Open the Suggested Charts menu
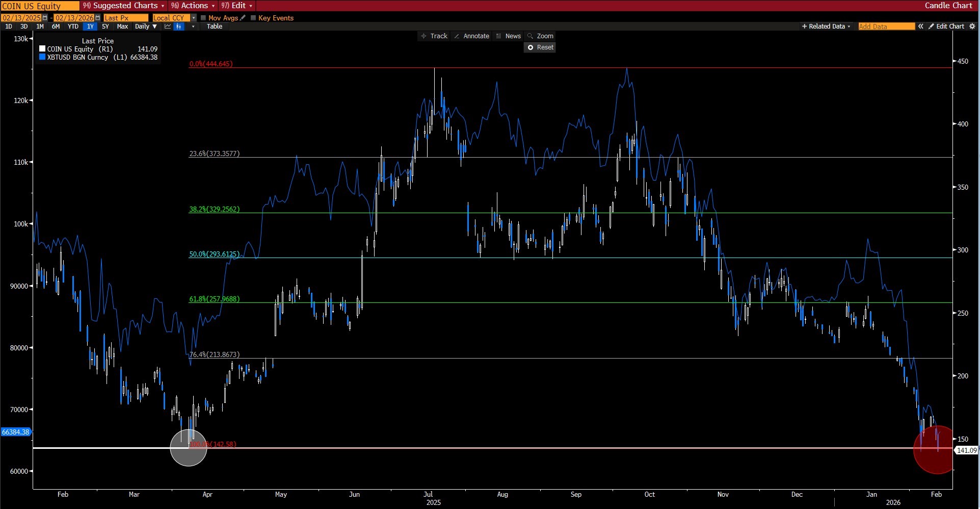This screenshot has height=509, width=980. (x=124, y=6)
